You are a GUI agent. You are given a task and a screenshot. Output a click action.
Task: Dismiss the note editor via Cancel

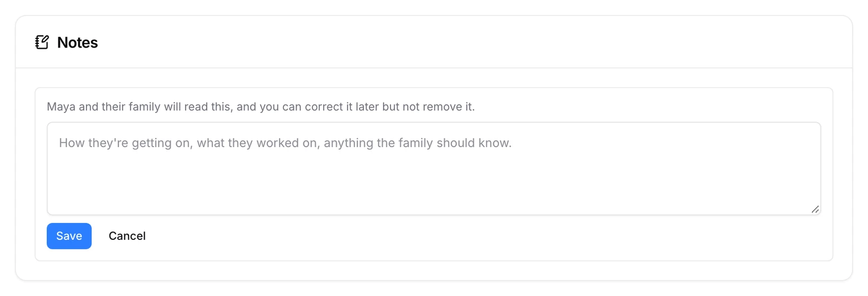127,236
